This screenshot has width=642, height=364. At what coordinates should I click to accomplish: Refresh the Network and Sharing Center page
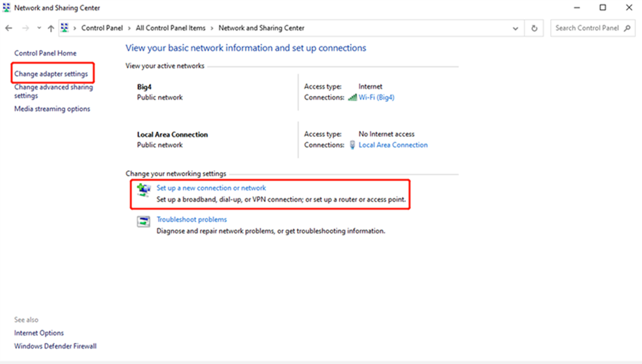coord(534,28)
